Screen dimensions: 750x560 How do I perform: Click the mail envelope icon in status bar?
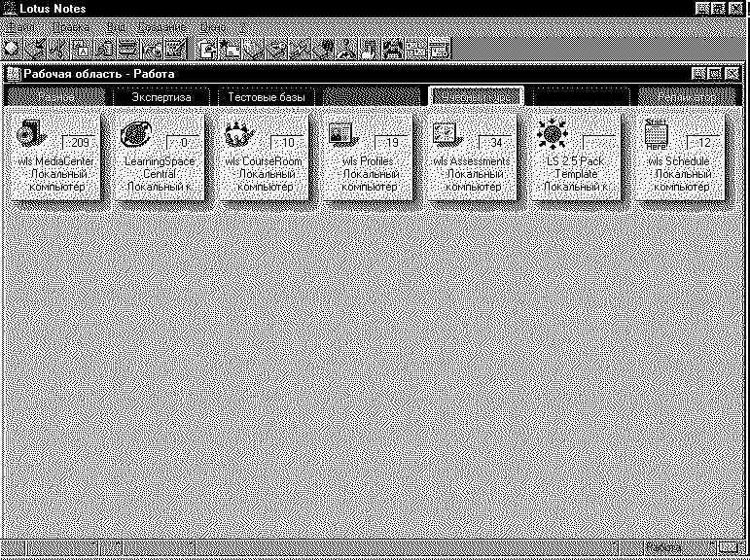click(x=730, y=546)
